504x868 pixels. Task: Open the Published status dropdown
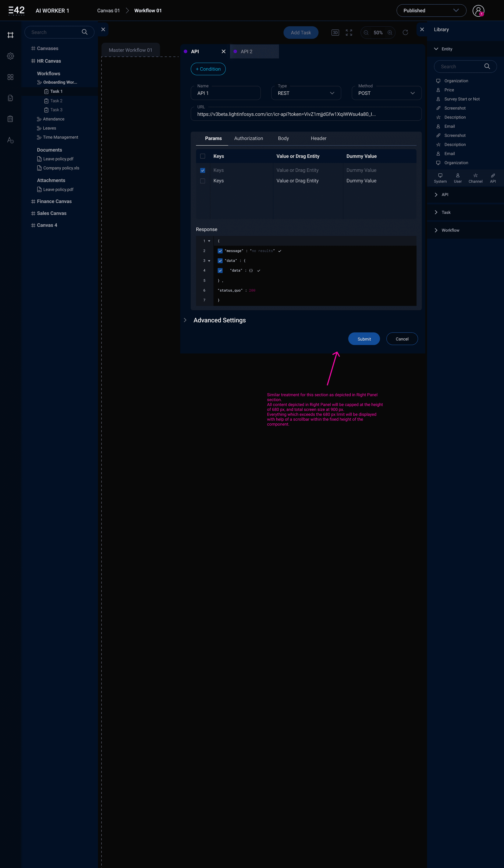tap(431, 11)
